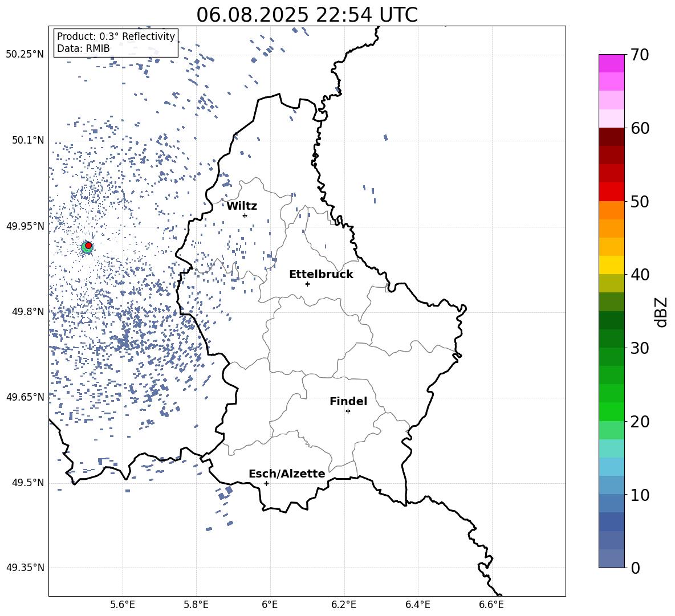Click the 6.6°E longitude label

(x=491, y=605)
